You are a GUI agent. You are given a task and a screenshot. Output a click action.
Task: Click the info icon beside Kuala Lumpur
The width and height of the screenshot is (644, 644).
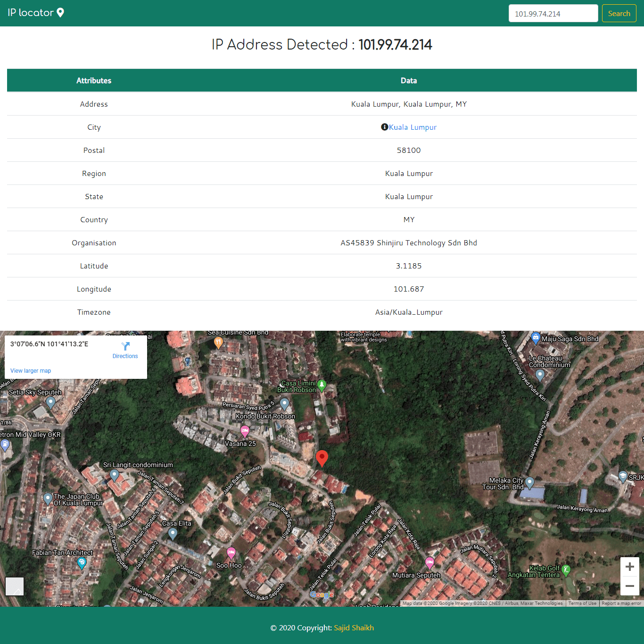click(384, 127)
